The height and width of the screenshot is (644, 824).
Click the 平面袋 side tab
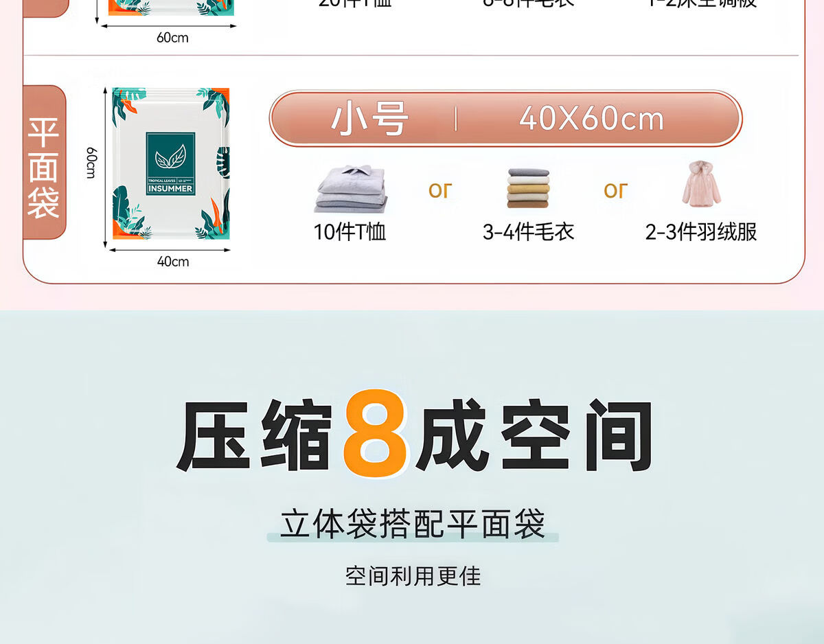point(43,163)
